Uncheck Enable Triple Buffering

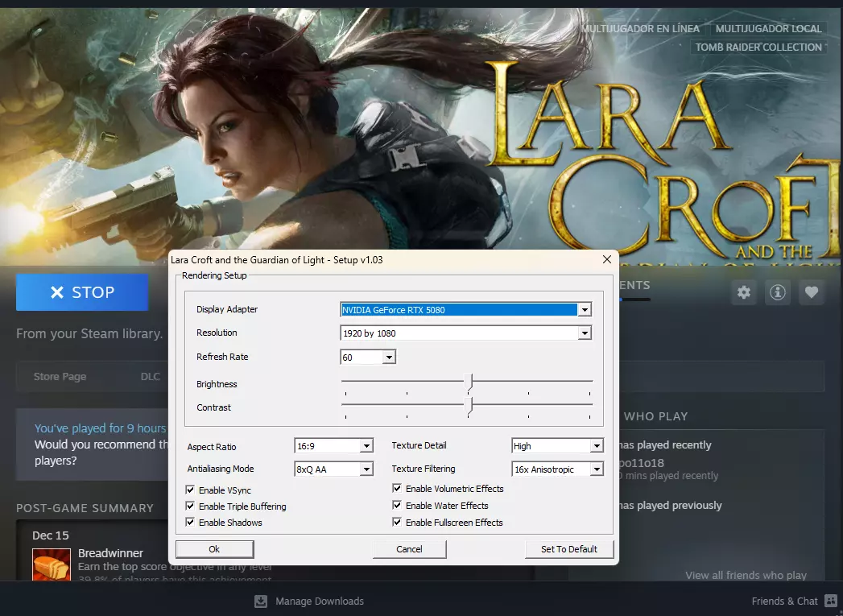point(191,506)
